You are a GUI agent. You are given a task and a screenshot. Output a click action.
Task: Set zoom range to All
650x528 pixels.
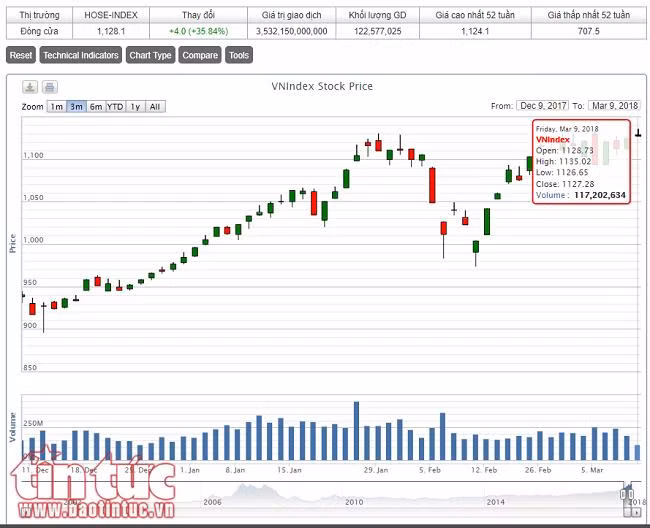pos(155,107)
